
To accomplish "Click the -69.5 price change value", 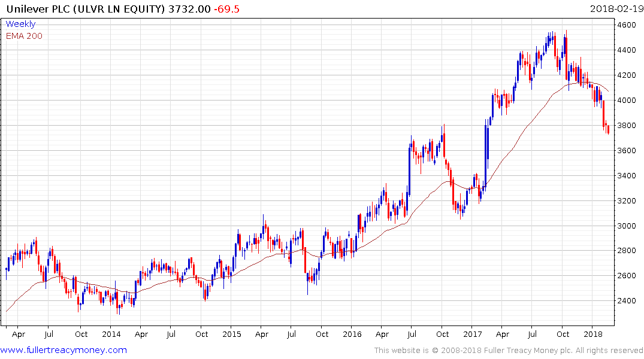I will tap(226, 9).
